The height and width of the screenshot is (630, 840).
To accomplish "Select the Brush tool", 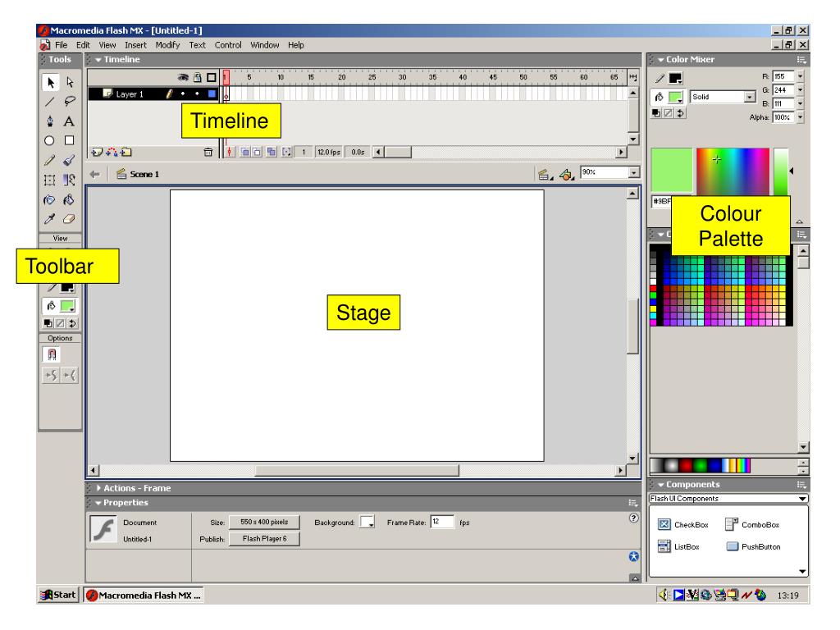I will click(x=69, y=160).
